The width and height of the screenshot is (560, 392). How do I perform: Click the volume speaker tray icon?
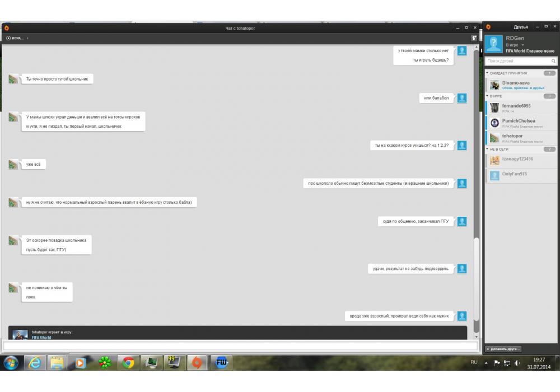(x=517, y=363)
